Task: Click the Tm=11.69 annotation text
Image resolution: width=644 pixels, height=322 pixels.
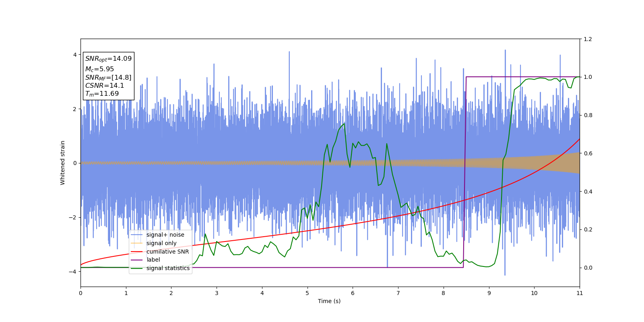Action: 102,94
